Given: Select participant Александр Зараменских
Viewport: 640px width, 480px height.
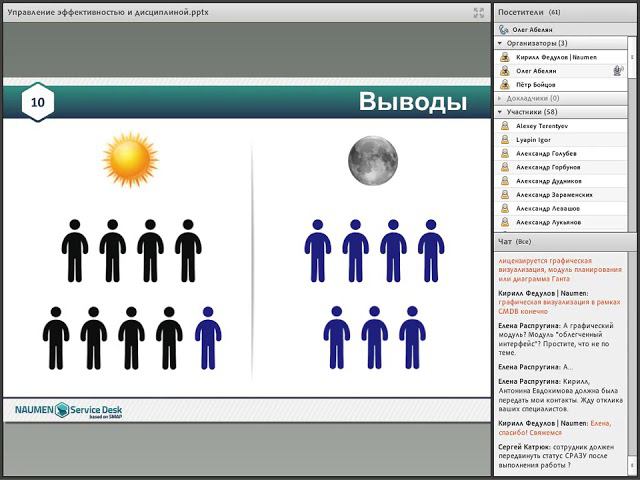Looking at the screenshot, I should click(561, 195).
